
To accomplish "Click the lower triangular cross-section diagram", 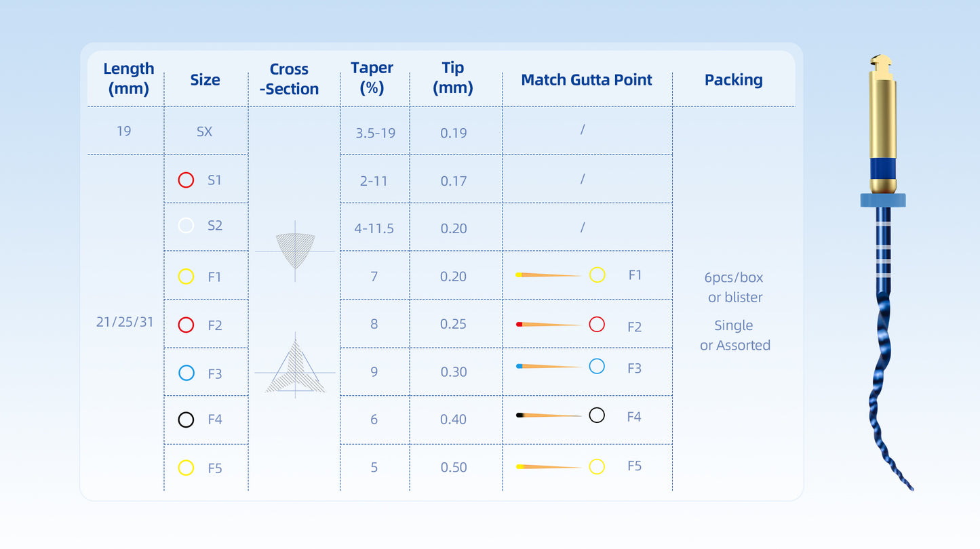I will (295, 365).
